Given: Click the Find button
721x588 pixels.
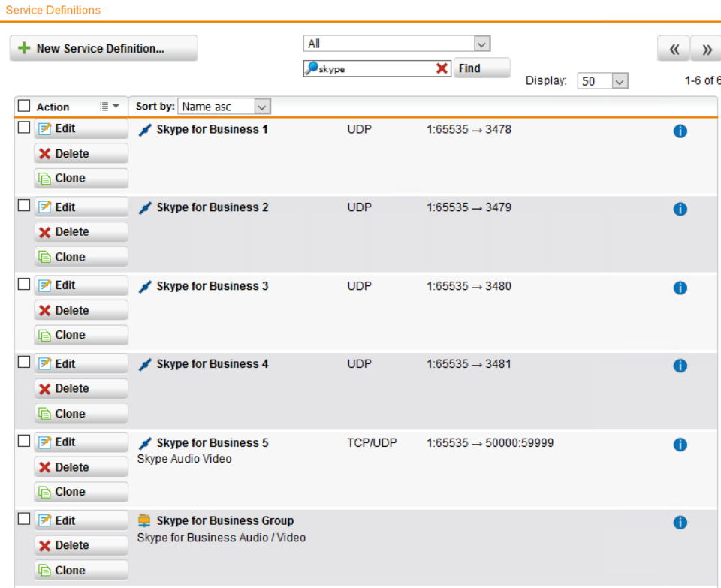Looking at the screenshot, I should click(481, 68).
